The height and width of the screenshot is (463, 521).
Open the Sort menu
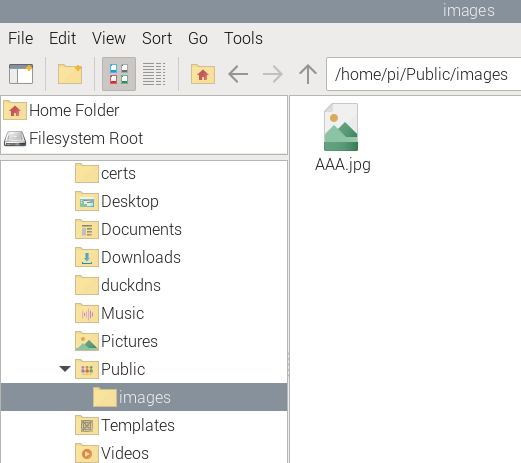point(157,38)
